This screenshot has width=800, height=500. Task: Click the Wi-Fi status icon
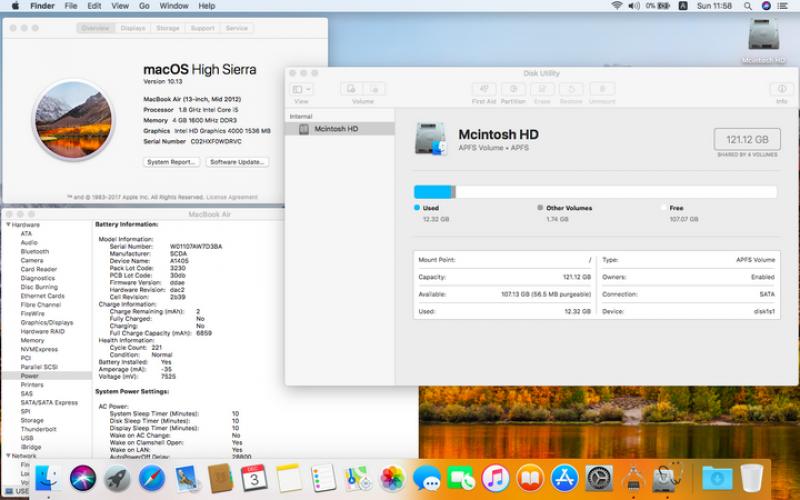point(617,6)
